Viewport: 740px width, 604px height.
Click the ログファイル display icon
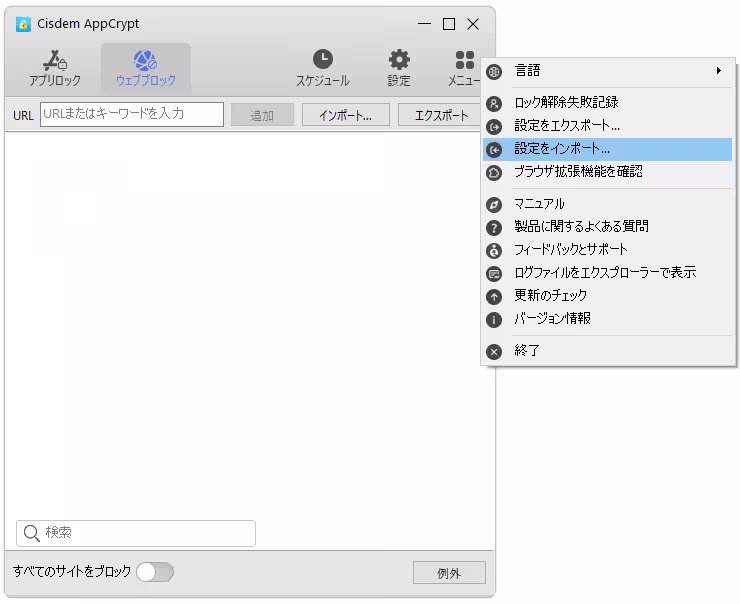(494, 274)
